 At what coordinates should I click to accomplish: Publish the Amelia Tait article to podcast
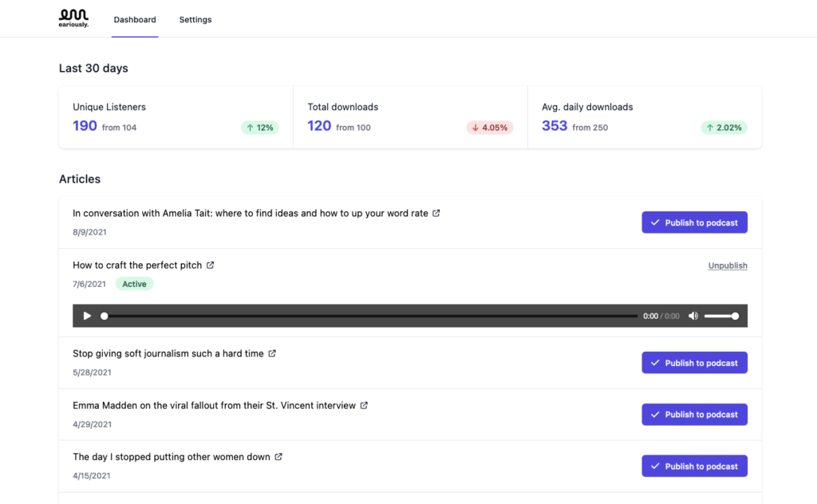694,222
